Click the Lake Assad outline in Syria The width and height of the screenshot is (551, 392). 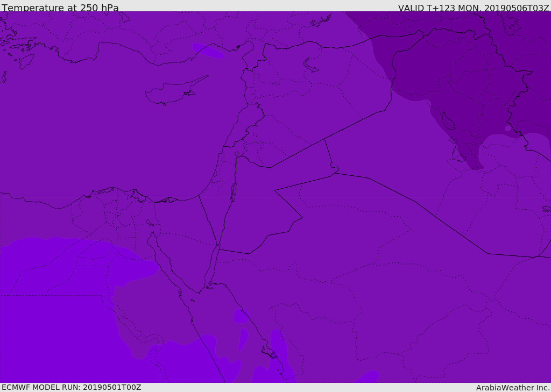[310, 66]
